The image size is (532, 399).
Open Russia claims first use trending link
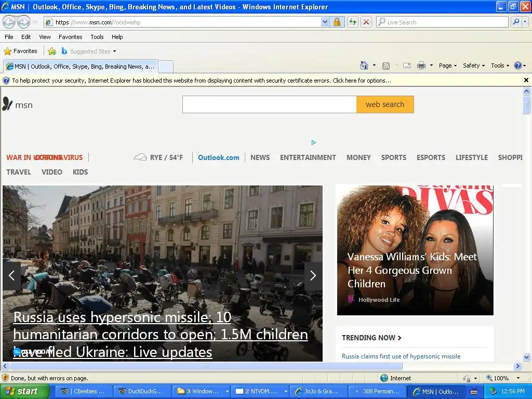(x=401, y=356)
